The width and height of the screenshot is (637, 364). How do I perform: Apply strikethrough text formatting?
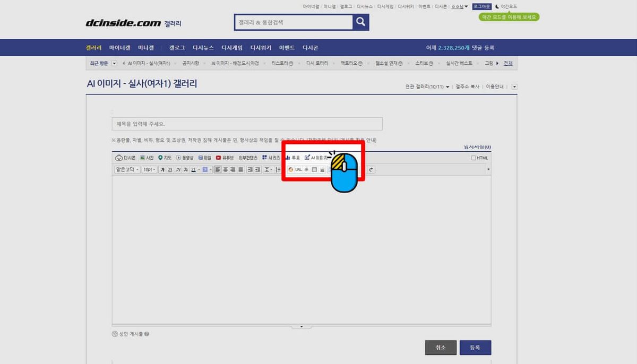tap(185, 170)
